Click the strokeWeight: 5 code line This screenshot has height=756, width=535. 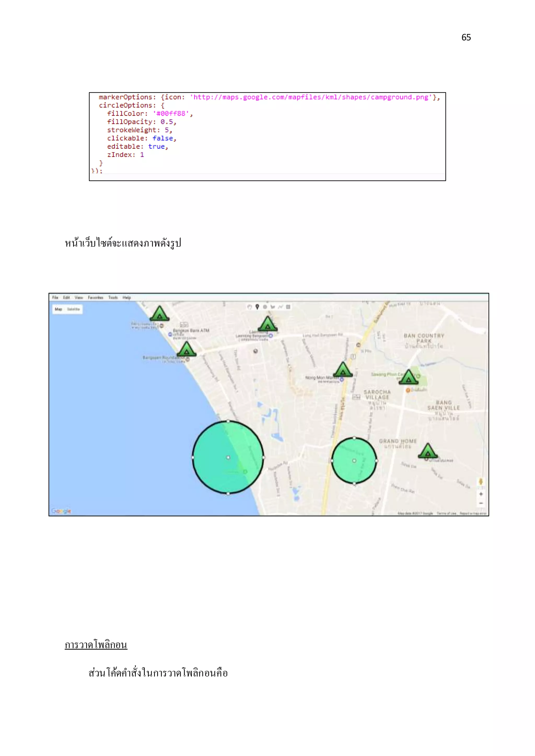(x=140, y=130)
